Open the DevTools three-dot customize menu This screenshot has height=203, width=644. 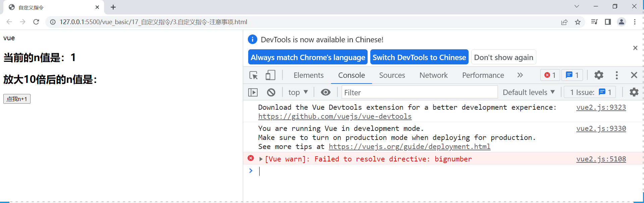click(x=616, y=75)
